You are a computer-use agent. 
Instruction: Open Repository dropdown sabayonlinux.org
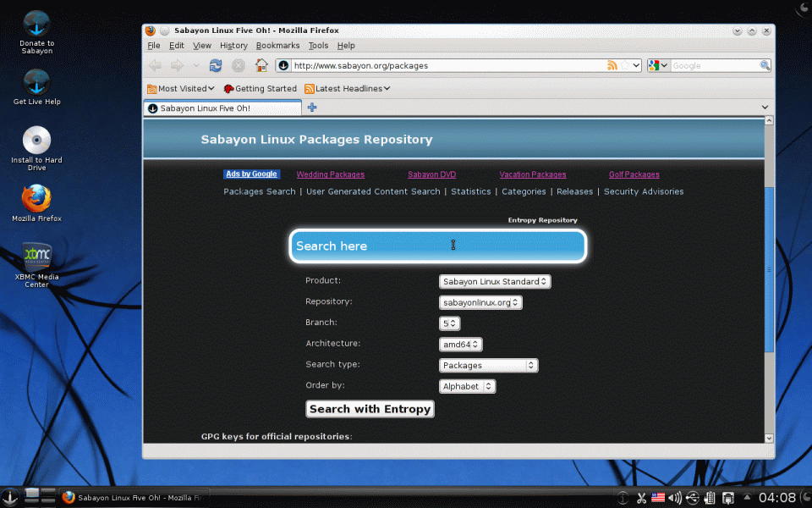(x=480, y=302)
